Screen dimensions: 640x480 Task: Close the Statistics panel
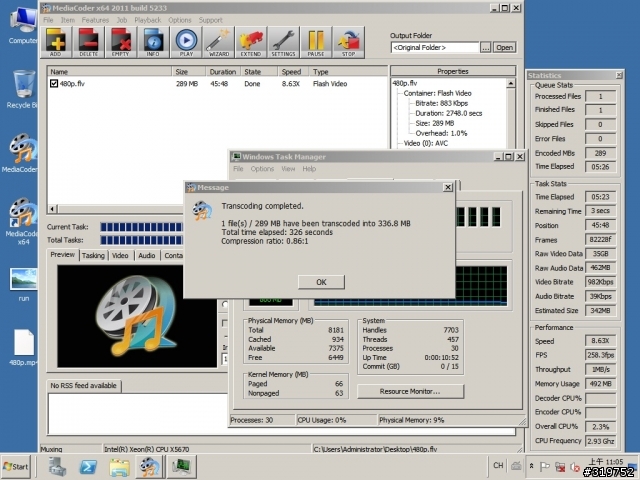pos(619,75)
